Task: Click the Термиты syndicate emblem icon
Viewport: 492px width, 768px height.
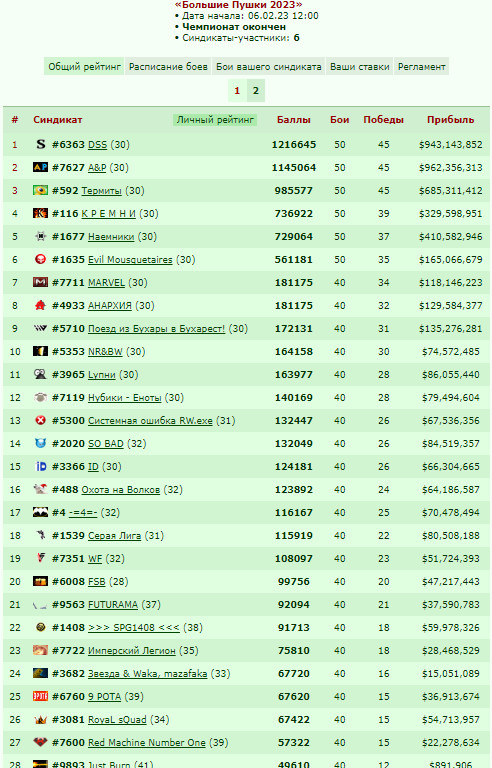Action: [41, 191]
